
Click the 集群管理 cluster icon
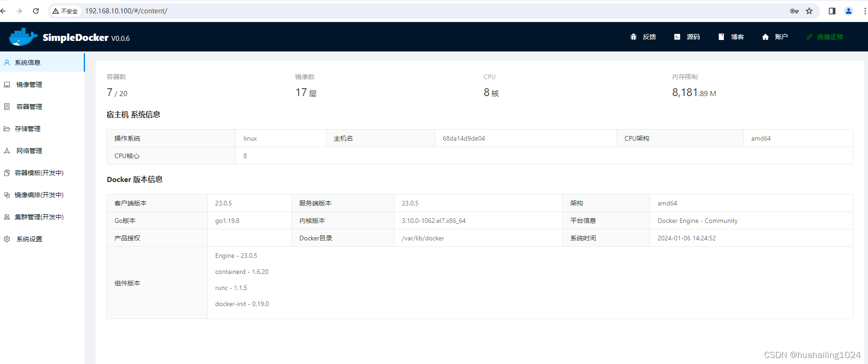(7, 217)
